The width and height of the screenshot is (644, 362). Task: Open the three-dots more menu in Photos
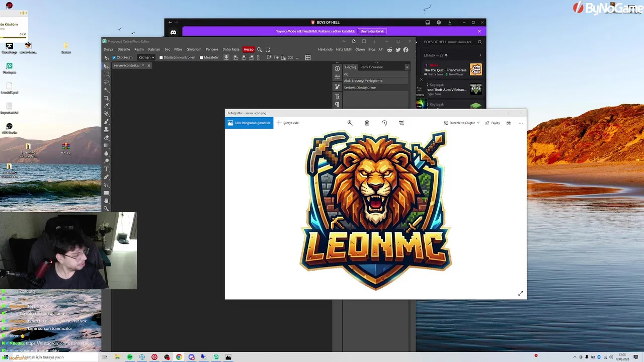[x=521, y=123]
